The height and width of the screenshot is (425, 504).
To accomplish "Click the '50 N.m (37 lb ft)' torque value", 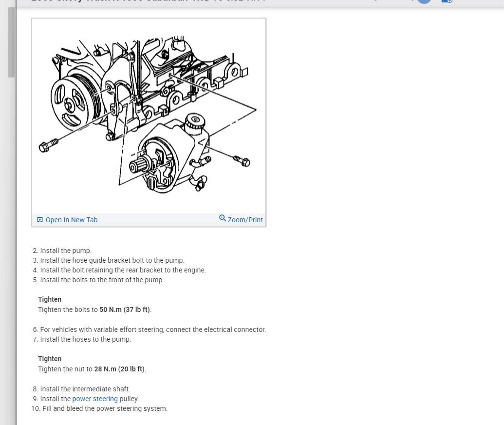I will [125, 309].
